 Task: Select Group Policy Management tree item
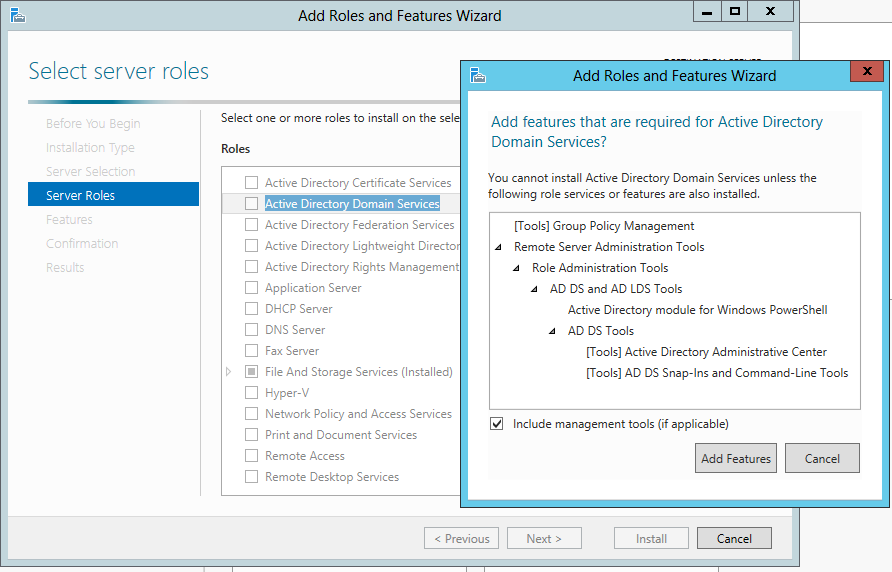coord(604,226)
